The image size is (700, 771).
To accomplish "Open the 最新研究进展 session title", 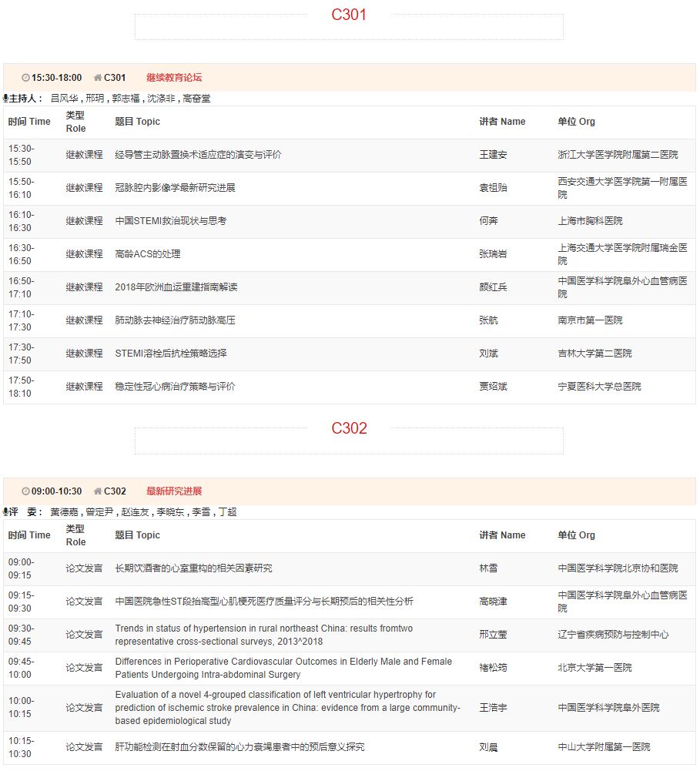I will (x=174, y=491).
